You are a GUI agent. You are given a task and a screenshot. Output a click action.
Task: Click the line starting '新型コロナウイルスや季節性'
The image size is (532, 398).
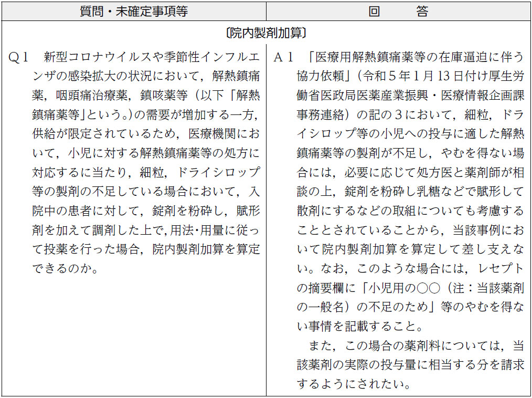152,57
